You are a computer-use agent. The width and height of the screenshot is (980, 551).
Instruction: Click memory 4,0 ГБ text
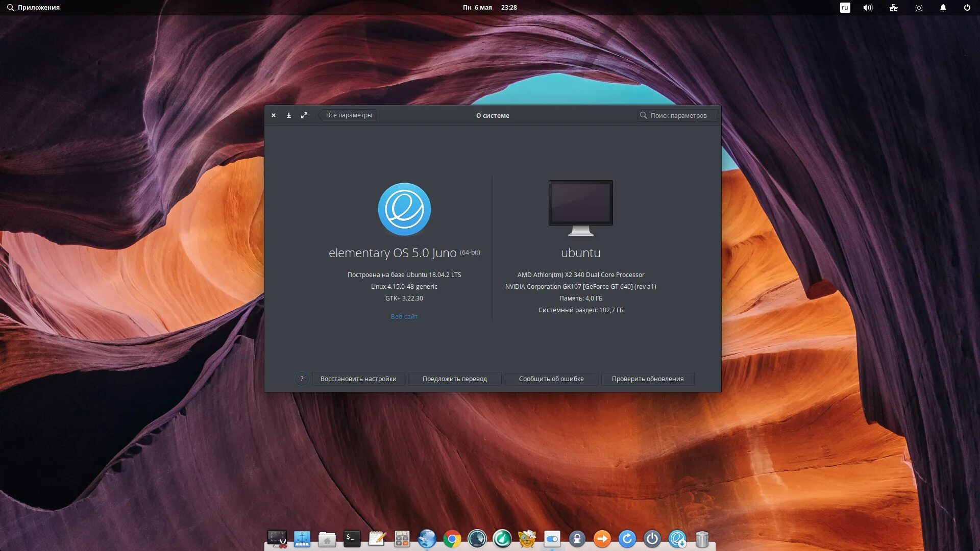(x=581, y=298)
